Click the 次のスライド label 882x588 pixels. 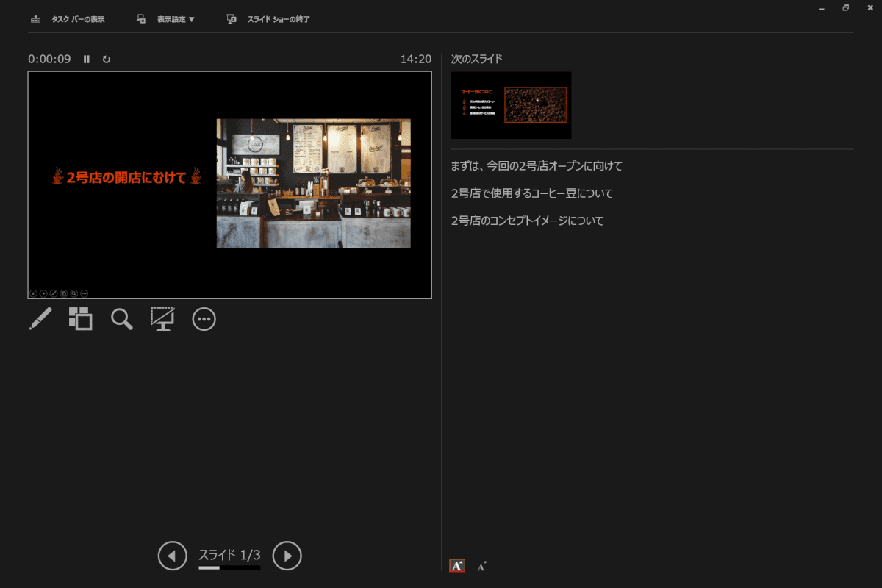[477, 59]
